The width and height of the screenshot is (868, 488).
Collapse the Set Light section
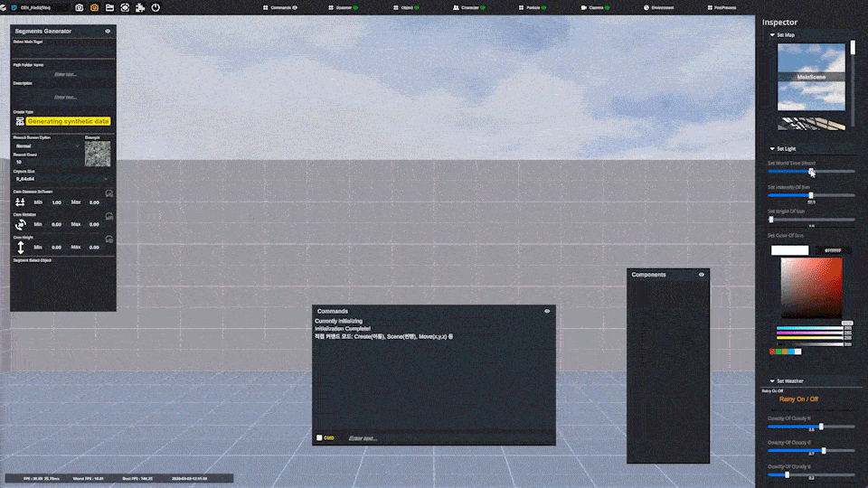772,148
